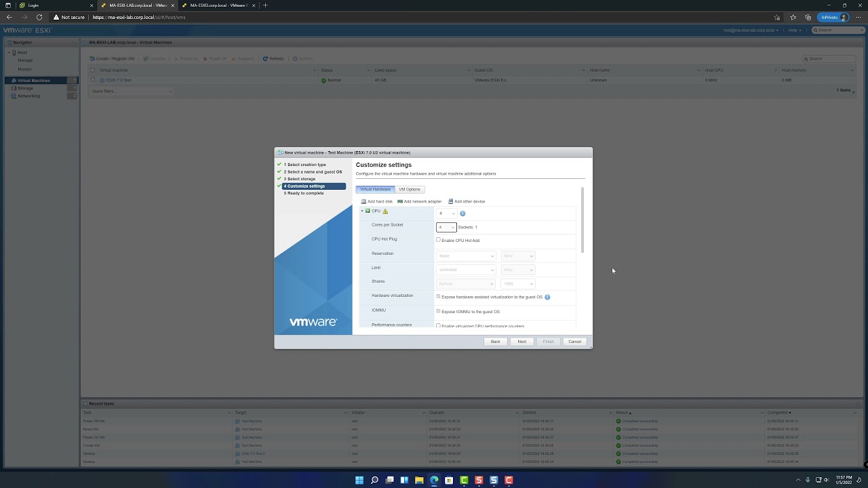The width and height of the screenshot is (868, 488).
Task: Open Microsoft Edge from taskbar
Action: pyautogui.click(x=434, y=480)
